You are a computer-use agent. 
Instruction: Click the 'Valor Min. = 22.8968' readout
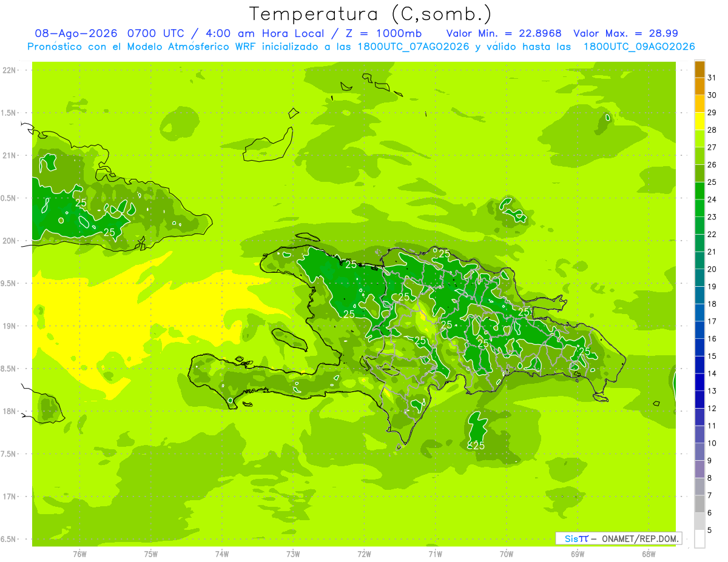(504, 33)
